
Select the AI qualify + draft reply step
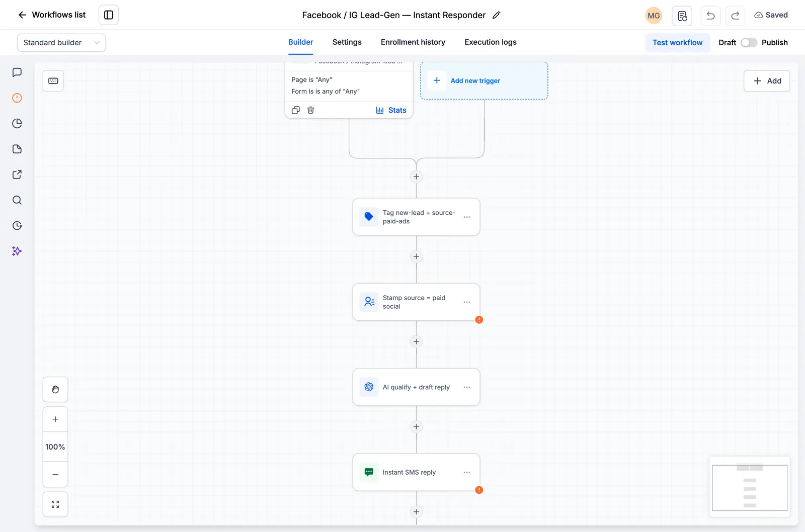pyautogui.click(x=416, y=387)
